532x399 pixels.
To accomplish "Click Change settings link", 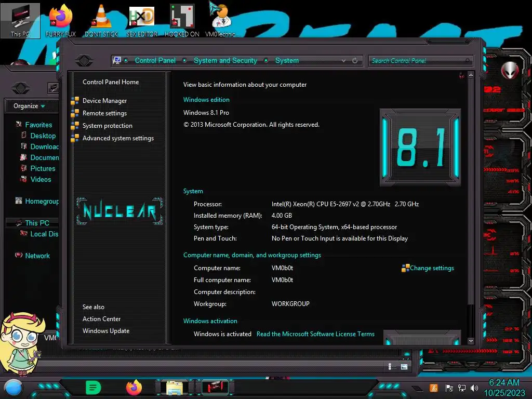I will [x=432, y=268].
